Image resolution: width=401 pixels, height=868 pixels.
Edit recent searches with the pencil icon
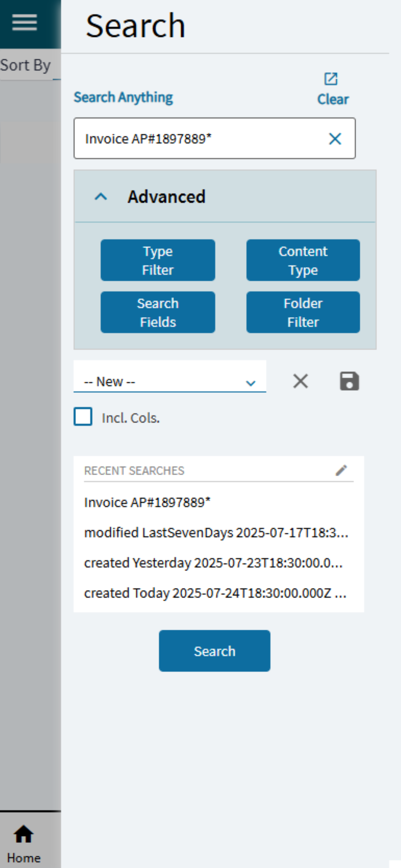click(x=341, y=470)
